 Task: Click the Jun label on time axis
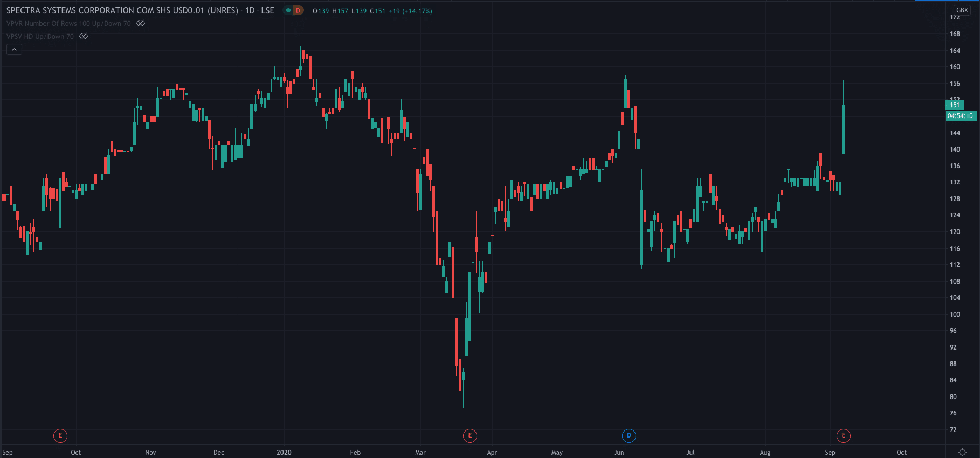619,453
